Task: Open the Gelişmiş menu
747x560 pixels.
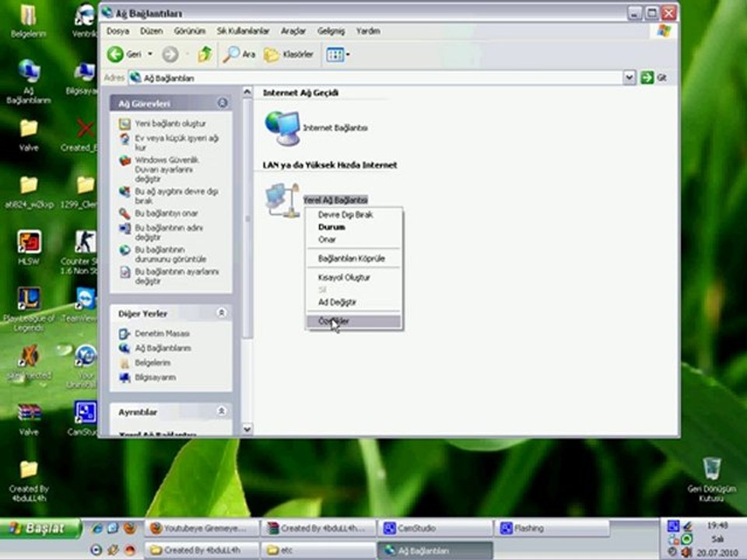Action: [331, 31]
